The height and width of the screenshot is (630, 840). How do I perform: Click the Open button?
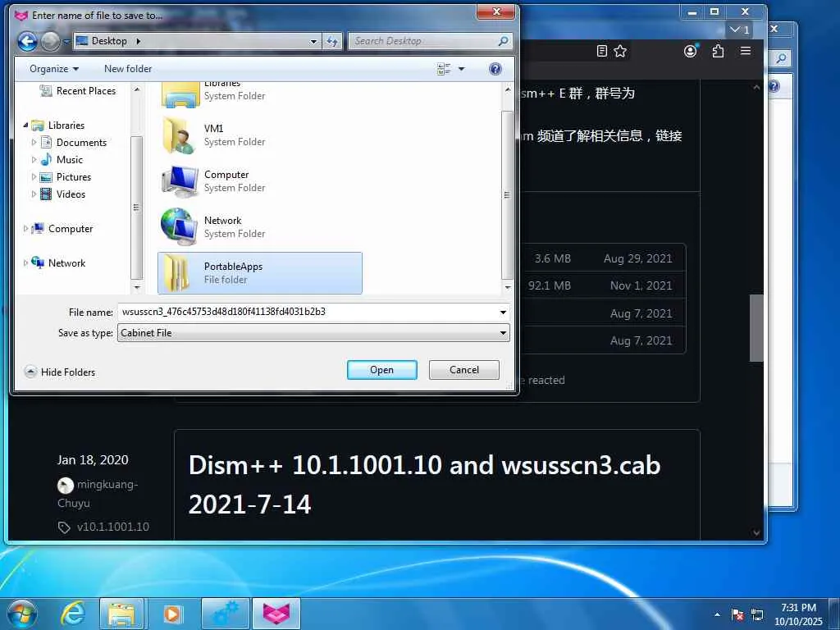click(382, 370)
